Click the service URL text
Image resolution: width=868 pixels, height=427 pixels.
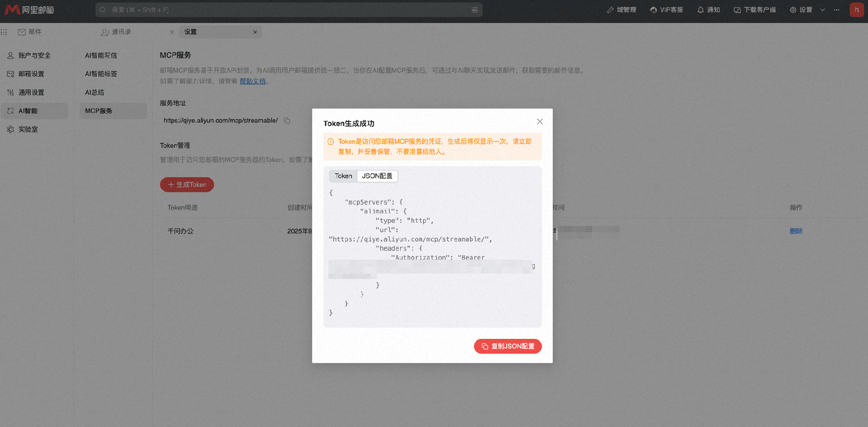pyautogui.click(x=221, y=121)
